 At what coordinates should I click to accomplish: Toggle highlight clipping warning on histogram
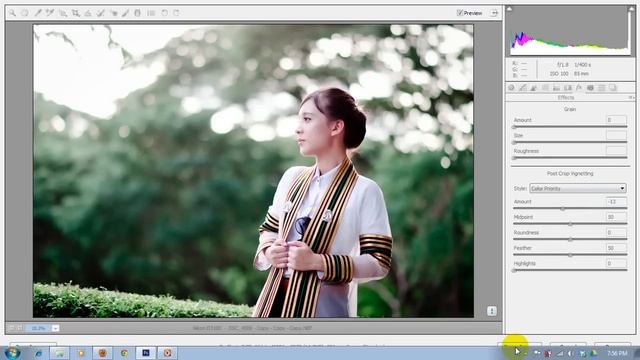[x=632, y=9]
